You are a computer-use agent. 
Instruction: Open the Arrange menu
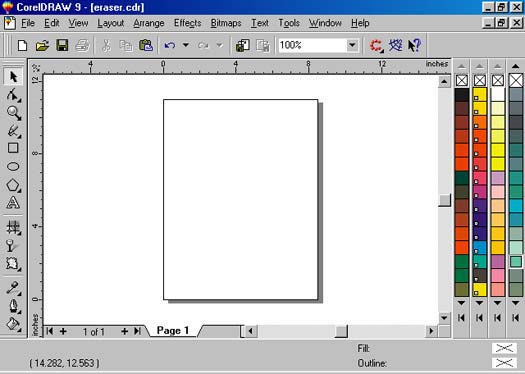click(149, 23)
